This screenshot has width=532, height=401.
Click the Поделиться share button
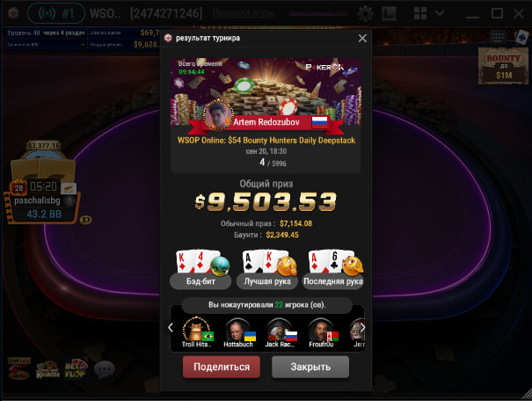click(222, 367)
